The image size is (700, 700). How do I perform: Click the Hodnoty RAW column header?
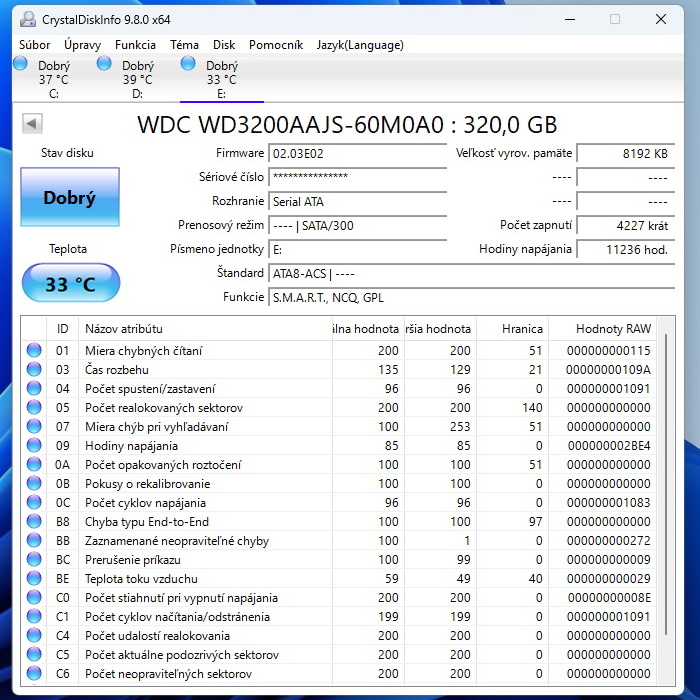pos(613,329)
